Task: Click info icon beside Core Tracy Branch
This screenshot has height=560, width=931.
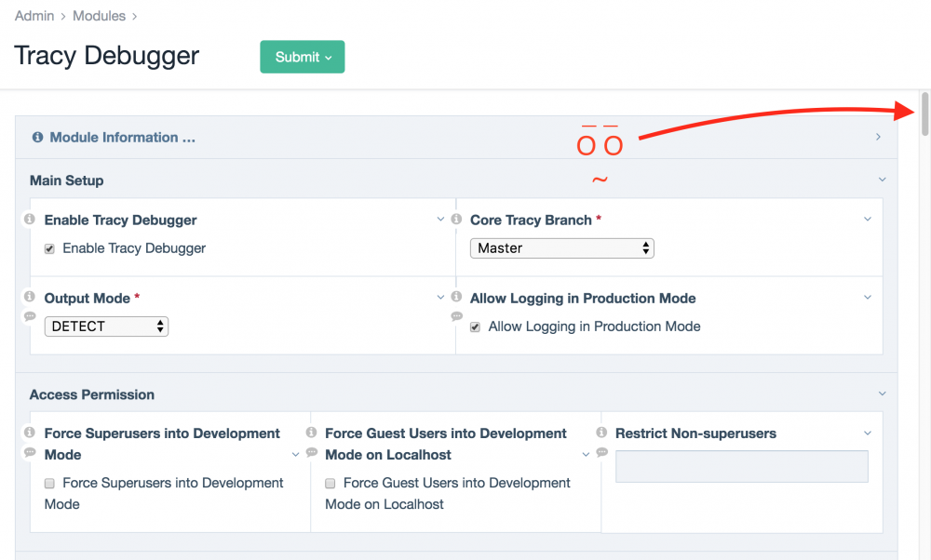Action: click(x=456, y=220)
